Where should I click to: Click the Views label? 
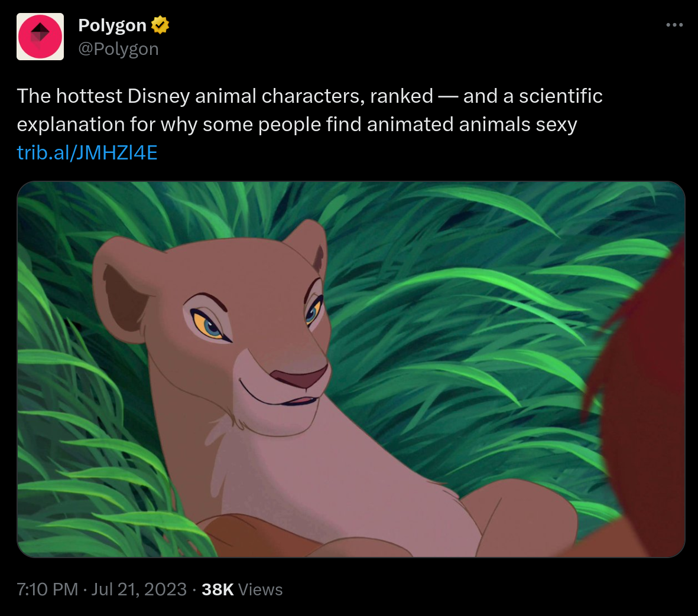point(261,589)
